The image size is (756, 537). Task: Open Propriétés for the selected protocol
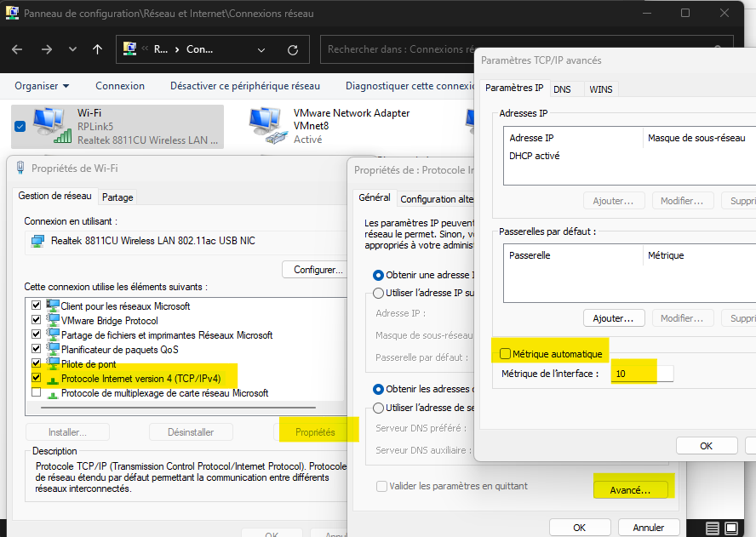315,432
